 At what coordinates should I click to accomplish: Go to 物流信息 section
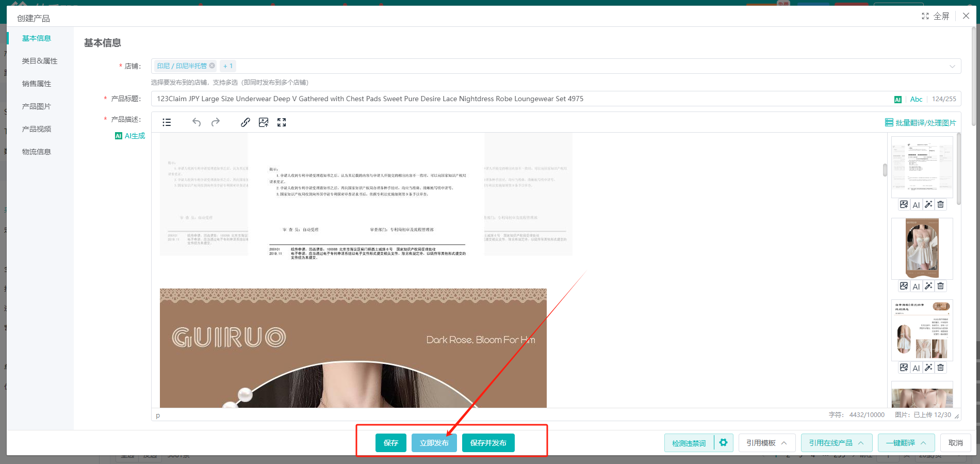pyautogui.click(x=37, y=152)
